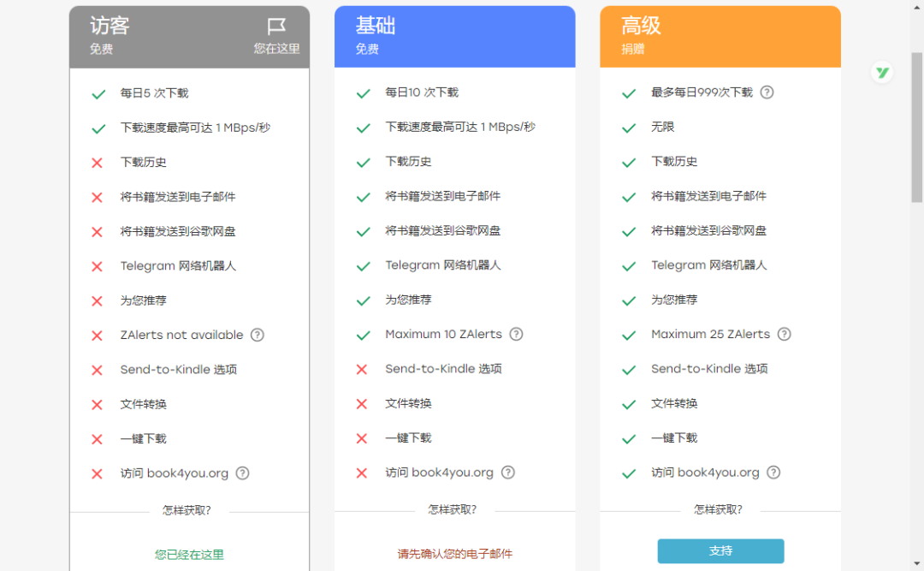
Task: Click the vertical scrollbar thumb
Action: coord(916,128)
